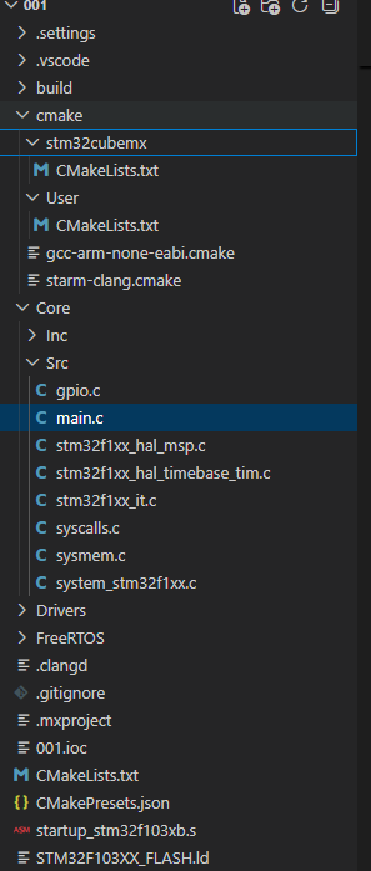The height and width of the screenshot is (871, 371).
Task: Click the C icon beside stm32f1xx_hal_msp.c
Action: point(41,445)
